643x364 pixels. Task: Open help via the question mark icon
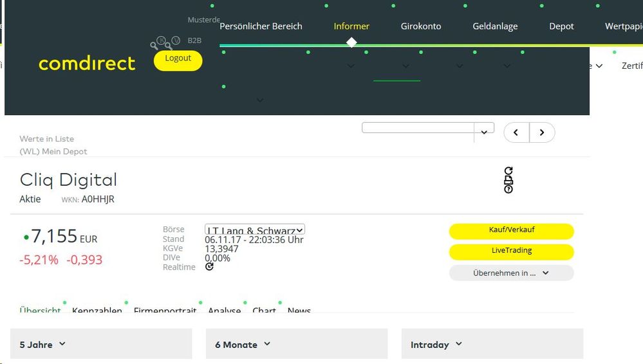coord(508,189)
